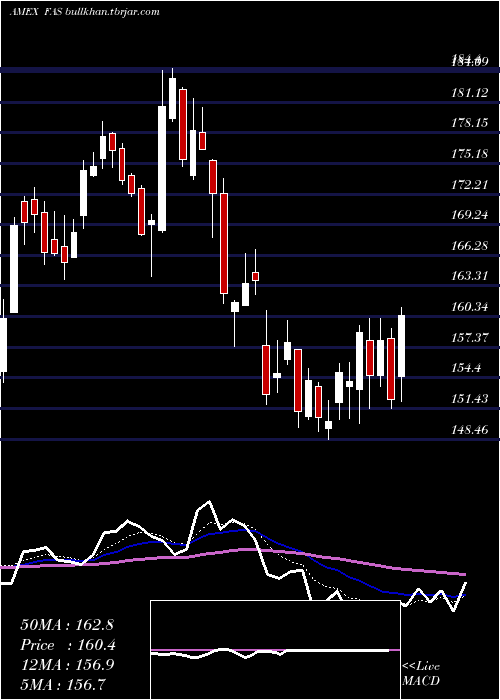Select the 163.31 price axis label

coord(470,276)
